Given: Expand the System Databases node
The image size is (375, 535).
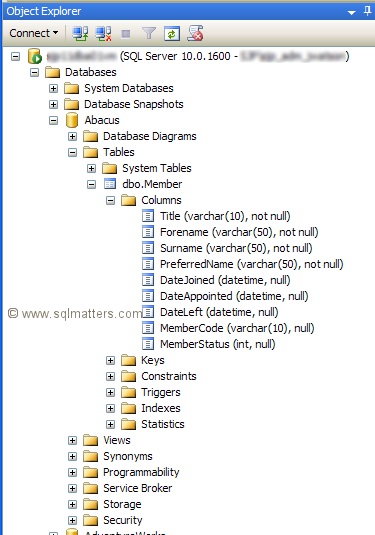Looking at the screenshot, I should point(54,88).
